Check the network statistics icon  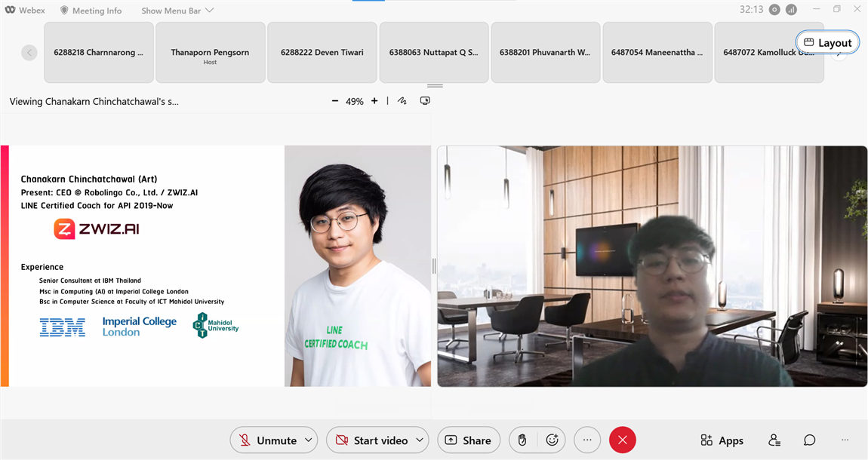pos(791,10)
